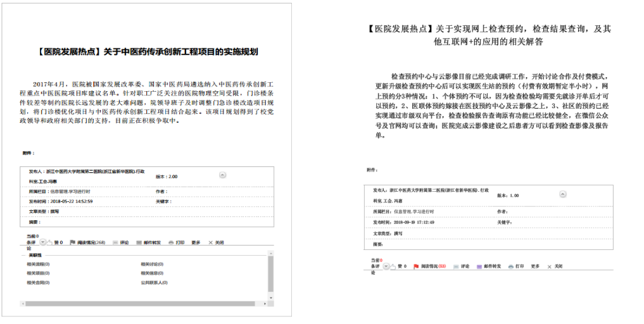Click the flag reading-status icon in left document
The height and width of the screenshot is (324, 644).
coord(73,242)
